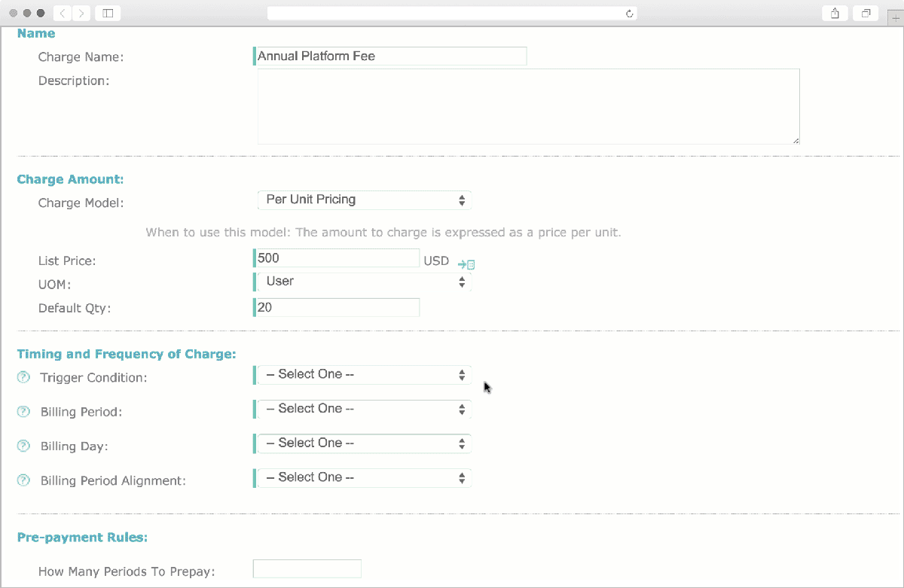Click the How Many Periods To Prepay field
The width and height of the screenshot is (904, 588).
(307, 569)
